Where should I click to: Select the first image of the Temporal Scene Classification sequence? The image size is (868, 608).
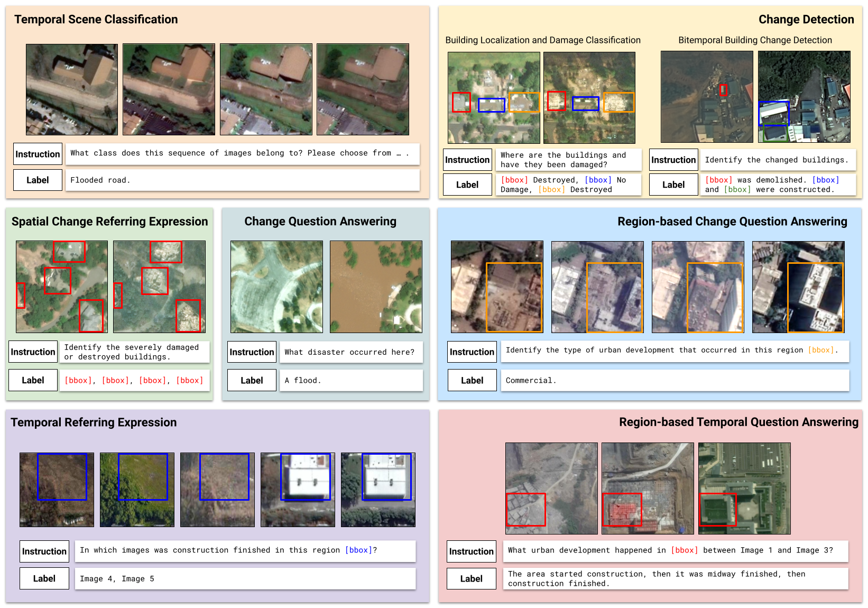(72, 89)
